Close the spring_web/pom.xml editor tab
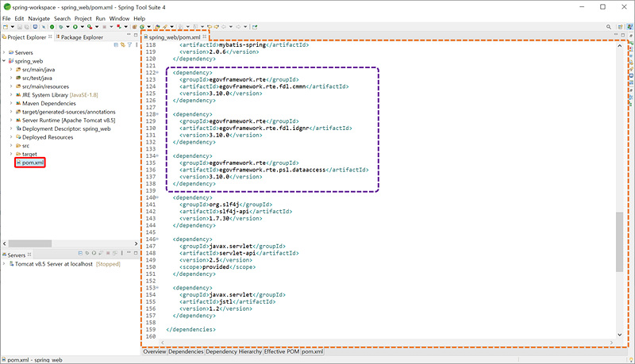 click(x=205, y=36)
